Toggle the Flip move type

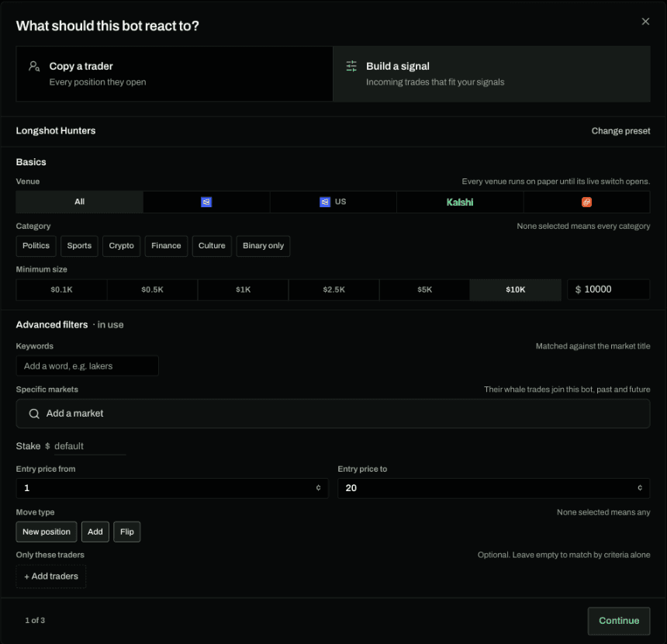click(126, 531)
